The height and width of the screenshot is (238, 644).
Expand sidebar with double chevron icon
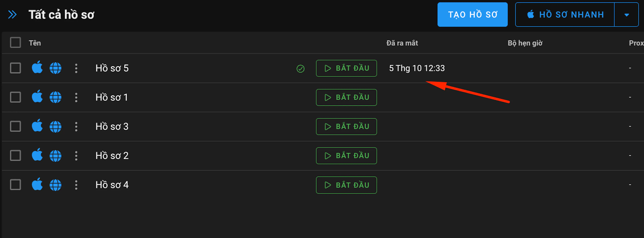coord(12,14)
